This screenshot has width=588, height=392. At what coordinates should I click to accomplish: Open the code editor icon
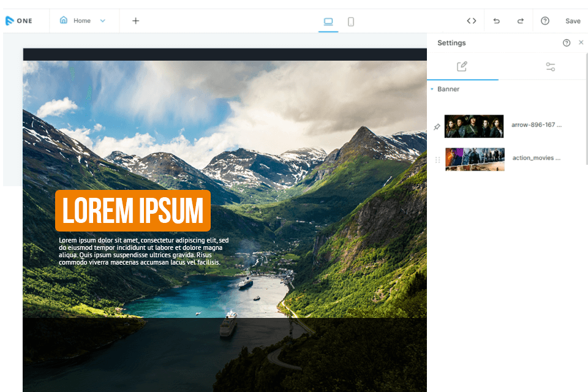(472, 21)
